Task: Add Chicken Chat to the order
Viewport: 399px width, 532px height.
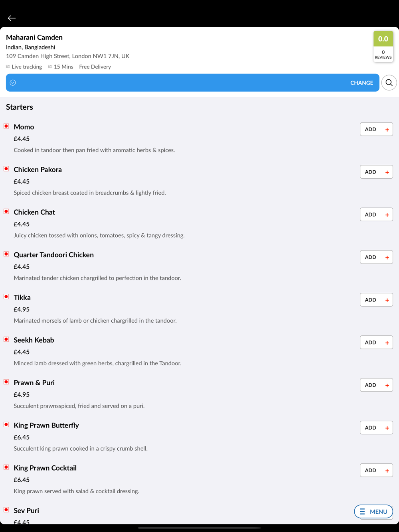Action: (376, 215)
